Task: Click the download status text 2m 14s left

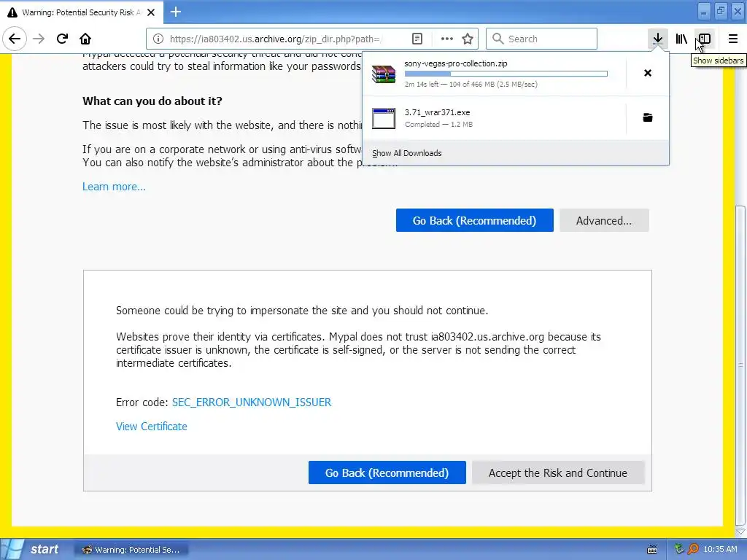Action: (x=471, y=85)
